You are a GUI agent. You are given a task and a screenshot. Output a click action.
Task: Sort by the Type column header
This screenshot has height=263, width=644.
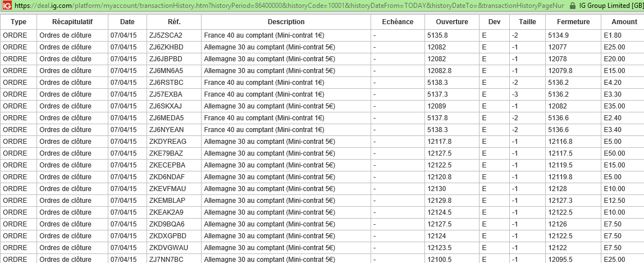click(x=19, y=22)
